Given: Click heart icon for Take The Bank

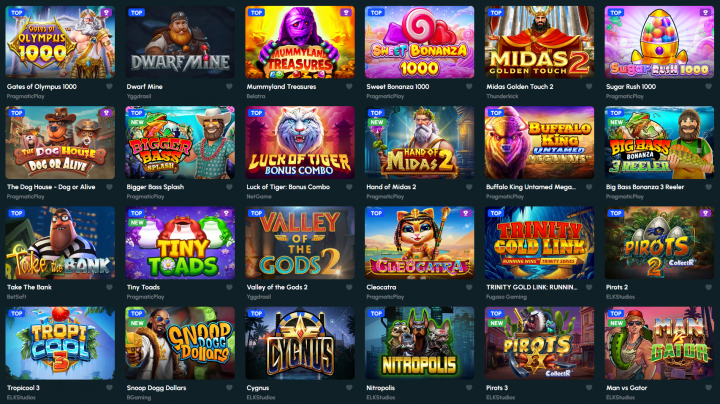Looking at the screenshot, I should tap(109, 287).
